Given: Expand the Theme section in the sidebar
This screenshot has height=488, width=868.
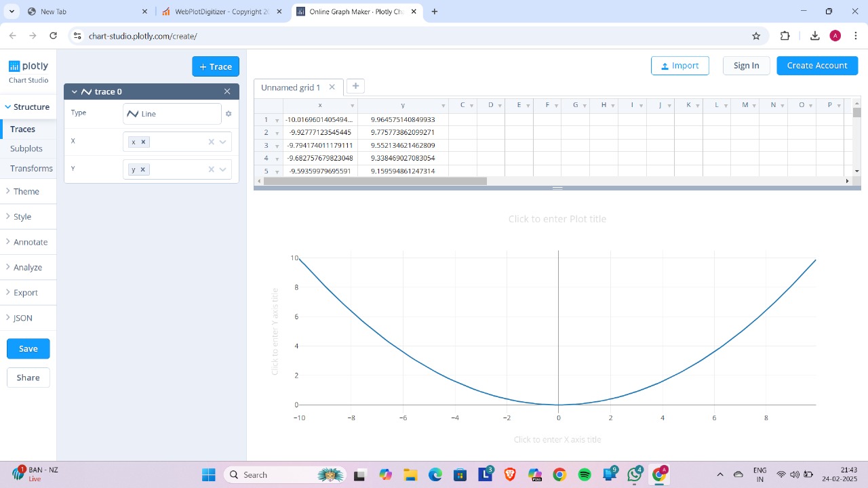Looking at the screenshot, I should point(25,190).
